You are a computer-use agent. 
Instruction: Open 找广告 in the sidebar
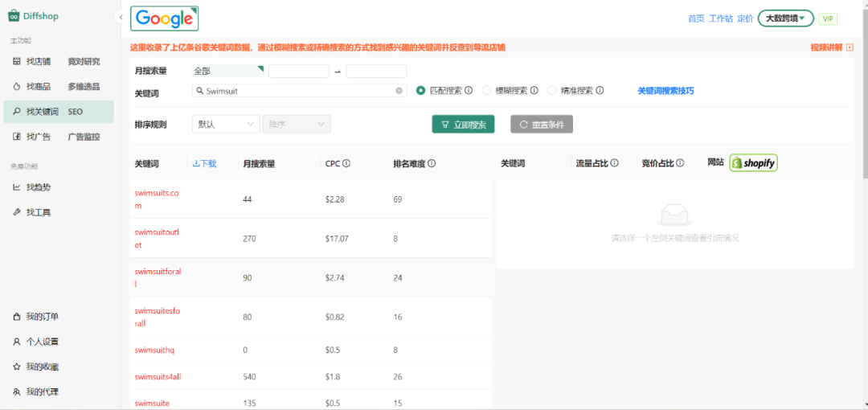click(39, 137)
